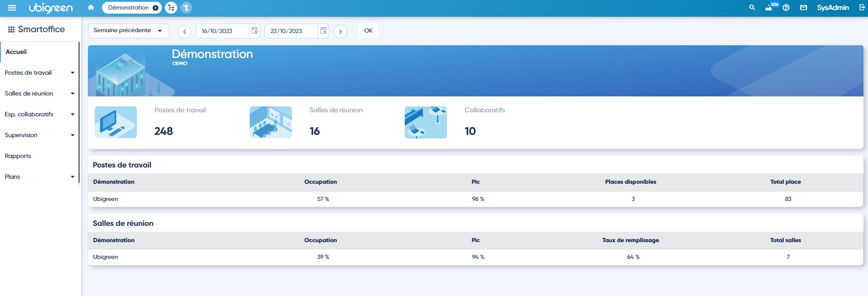Click the end date field 22/10/2023
Screen dimensions: 868x296
(291, 31)
